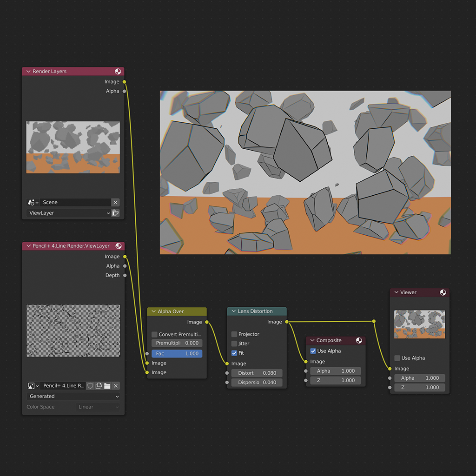Open the image browse icon on Pencil+ node

pos(33,386)
